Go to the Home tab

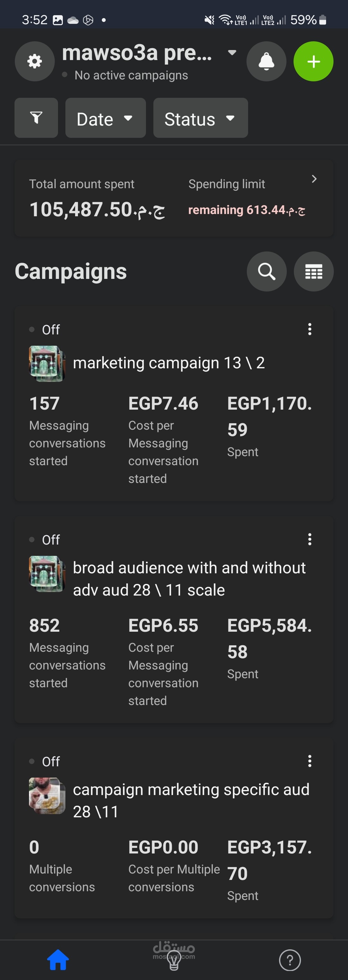coord(58,960)
